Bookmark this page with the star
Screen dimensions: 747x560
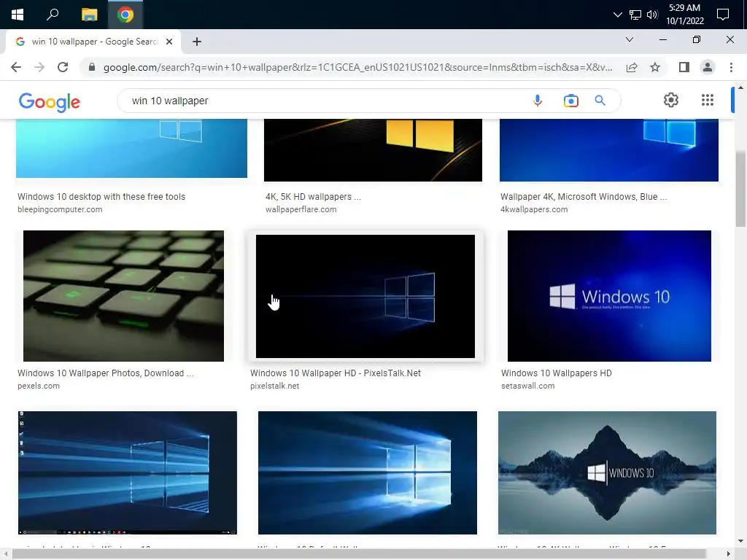655,67
